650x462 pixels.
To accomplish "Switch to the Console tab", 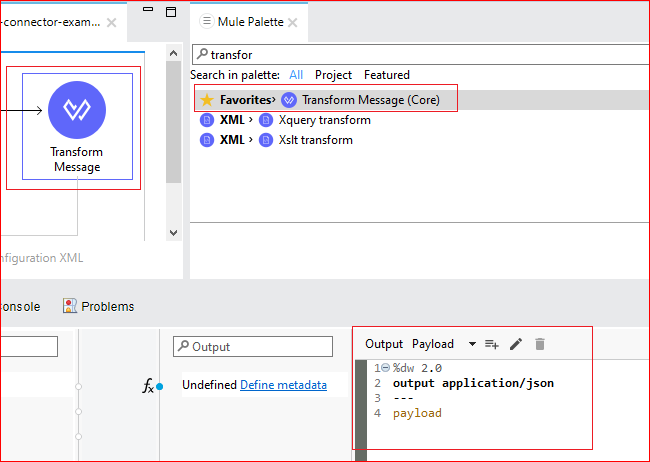I will [20, 306].
